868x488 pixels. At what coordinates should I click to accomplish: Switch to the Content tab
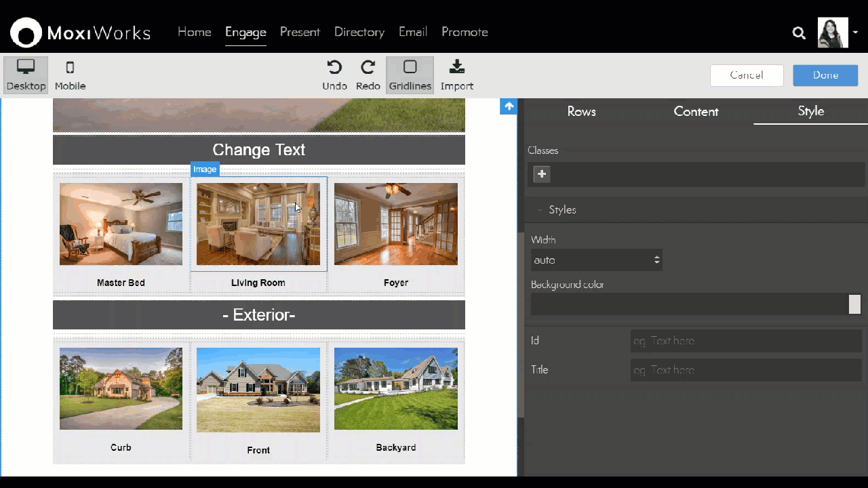[x=696, y=112]
